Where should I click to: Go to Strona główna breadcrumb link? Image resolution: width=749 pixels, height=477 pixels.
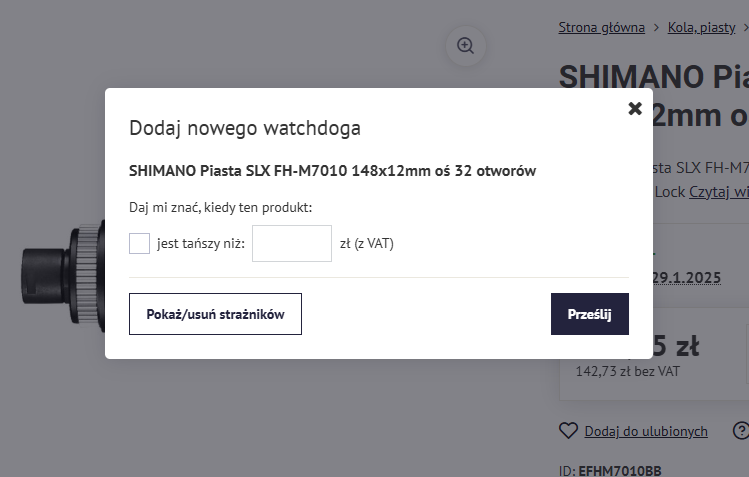[x=601, y=27]
